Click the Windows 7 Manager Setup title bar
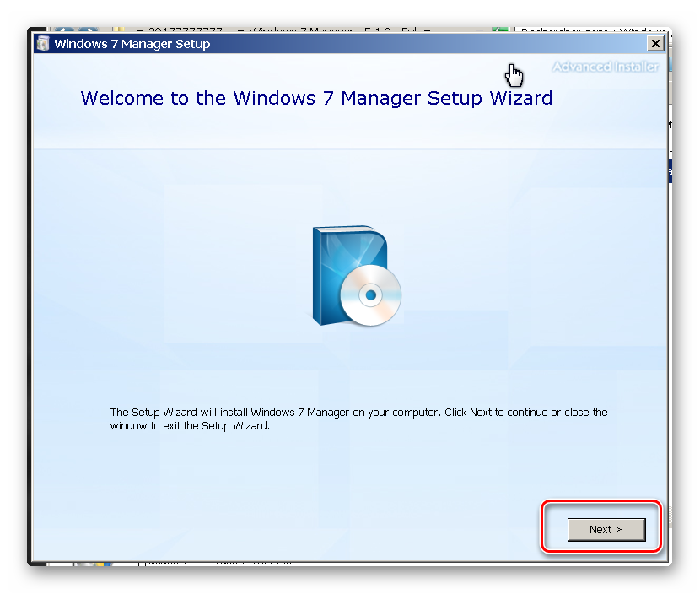 click(337, 44)
